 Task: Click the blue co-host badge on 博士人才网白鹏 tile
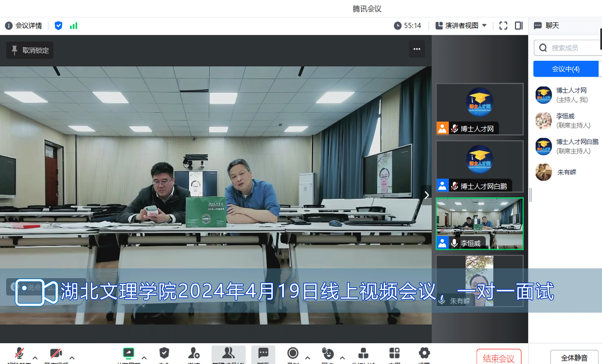coord(442,185)
